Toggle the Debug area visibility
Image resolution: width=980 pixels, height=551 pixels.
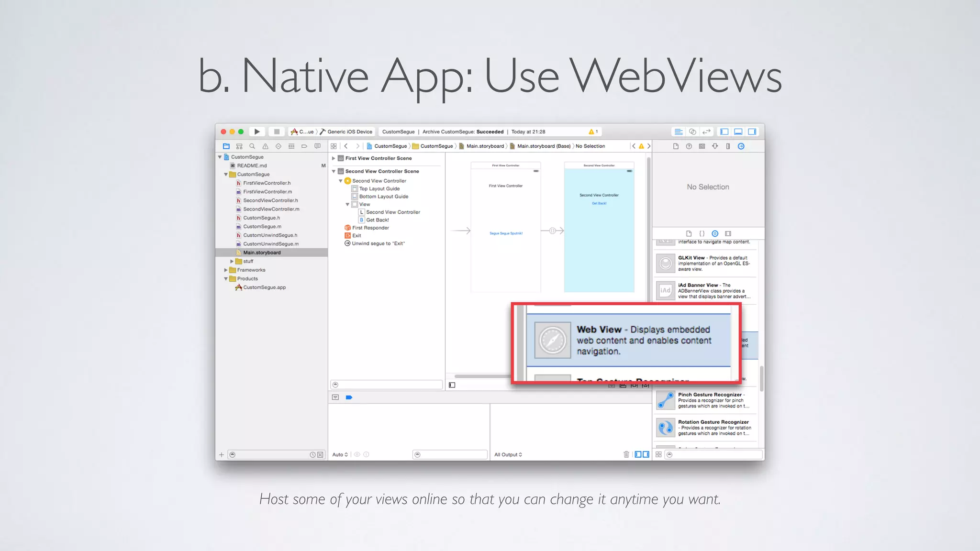click(738, 132)
